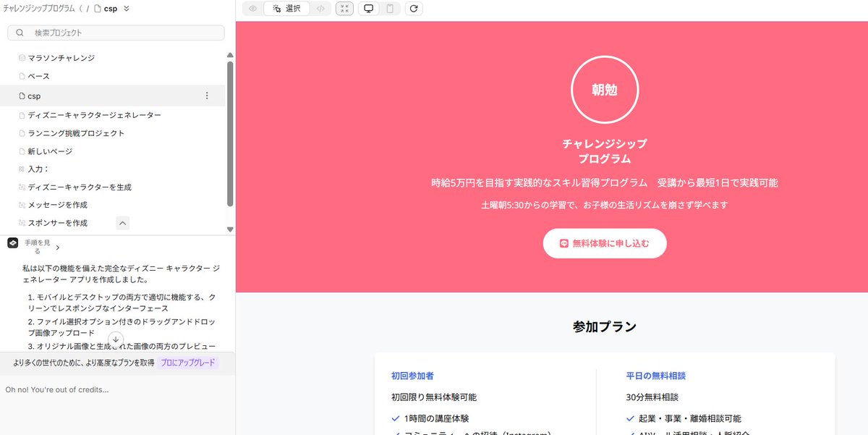The height and width of the screenshot is (435, 868).
Task: Open the three-dot menu on csp row
Action: pos(207,96)
